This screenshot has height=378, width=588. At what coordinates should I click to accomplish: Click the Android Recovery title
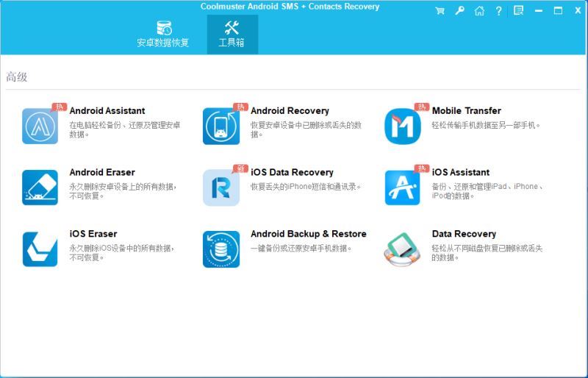[290, 111]
